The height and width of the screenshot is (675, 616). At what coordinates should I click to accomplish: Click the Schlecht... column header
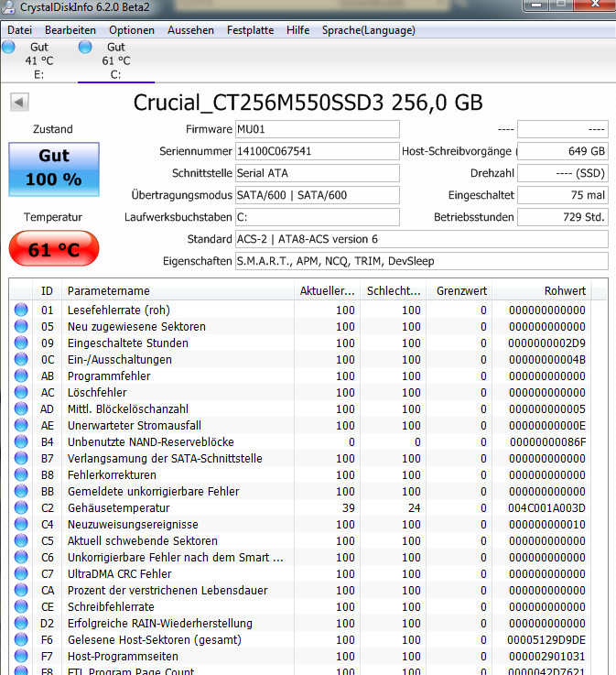(x=394, y=291)
